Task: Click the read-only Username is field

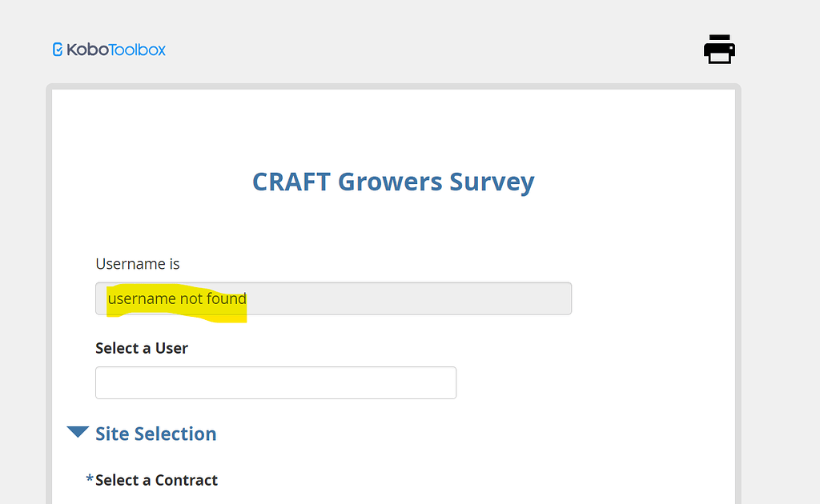Action: point(333,298)
